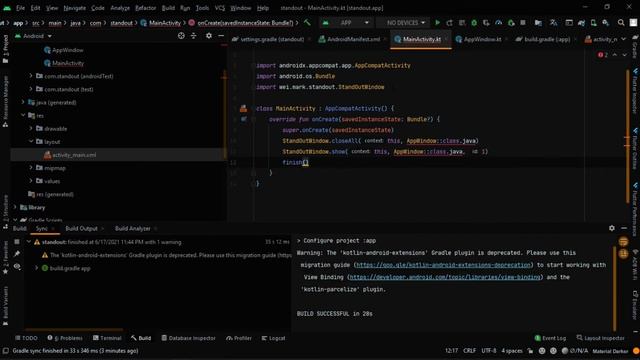This screenshot has height=360, width=640.
Task: Hide the Build tool window minus icon
Action: (624, 228)
